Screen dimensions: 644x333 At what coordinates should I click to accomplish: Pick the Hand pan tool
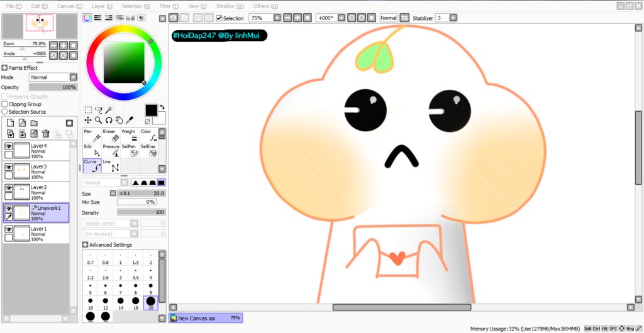tap(119, 120)
